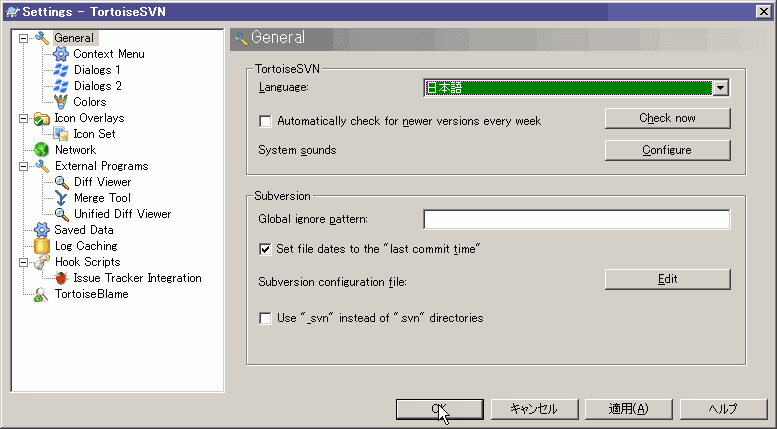
Task: Select Log Caching tree item
Action: pos(86,246)
